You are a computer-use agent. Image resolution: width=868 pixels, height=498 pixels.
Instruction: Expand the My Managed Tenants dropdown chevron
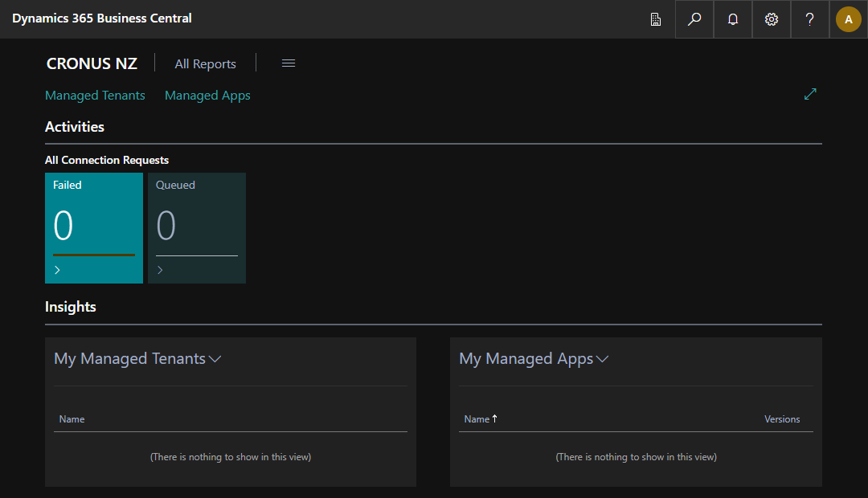tap(215, 359)
